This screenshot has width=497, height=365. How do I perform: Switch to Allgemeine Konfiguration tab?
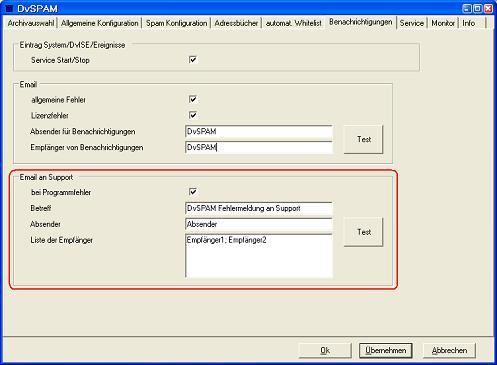pos(99,23)
